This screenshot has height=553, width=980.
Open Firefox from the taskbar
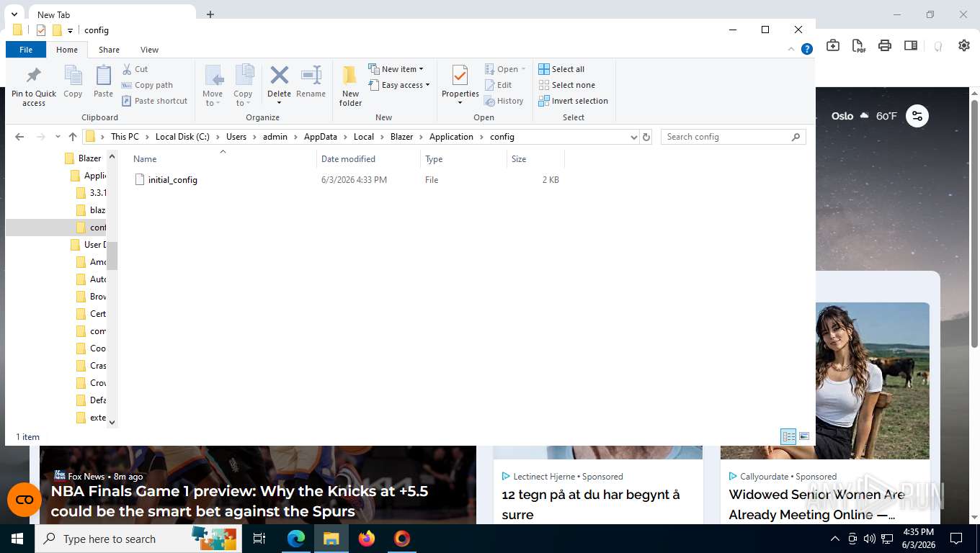pos(367,539)
